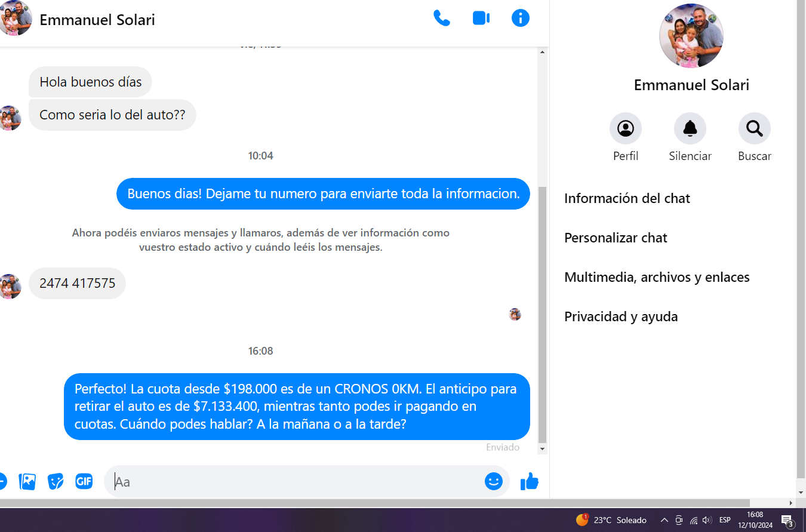Click the "16:08" timestamp in the chat
The width and height of the screenshot is (806, 532).
click(261, 351)
